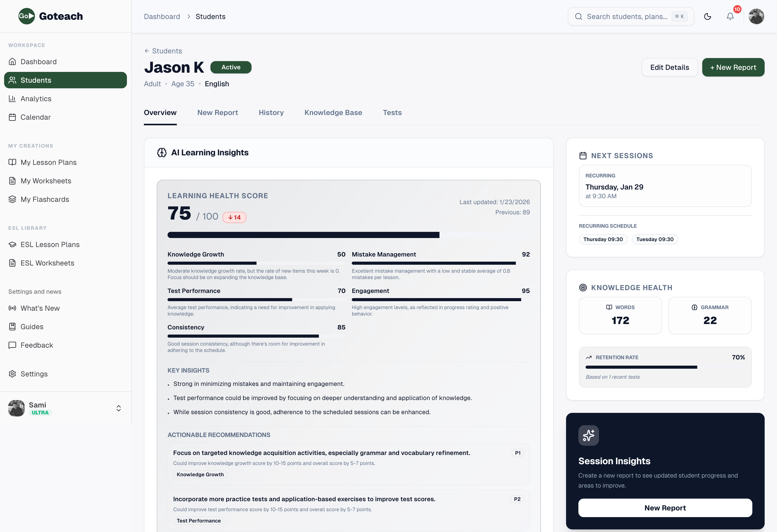Open What's New broadcast item

tap(40, 308)
